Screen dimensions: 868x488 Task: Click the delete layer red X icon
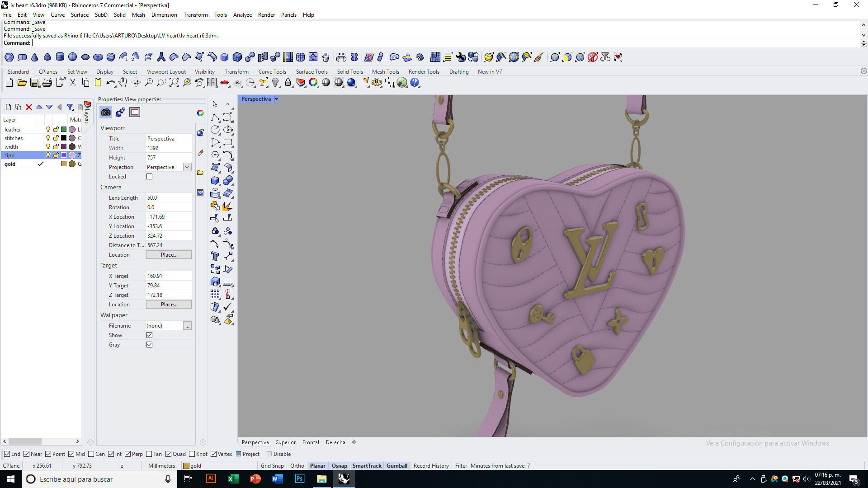point(29,107)
